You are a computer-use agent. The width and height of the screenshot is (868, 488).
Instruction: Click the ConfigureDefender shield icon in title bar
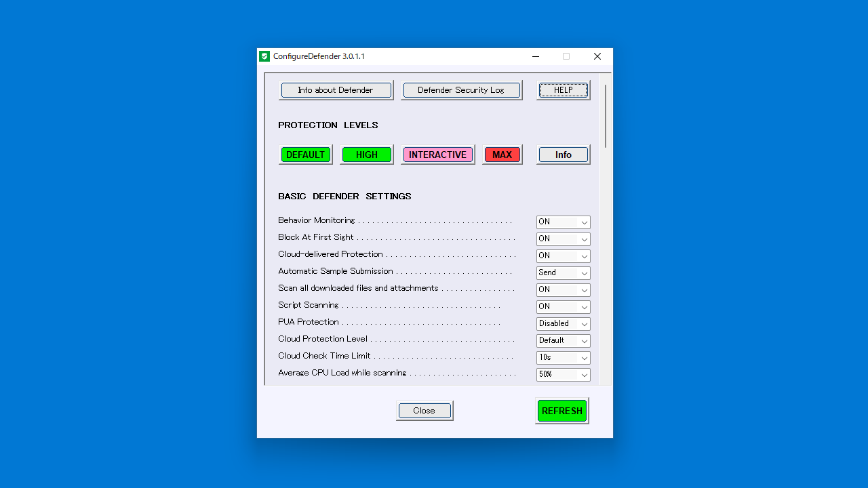click(x=264, y=56)
